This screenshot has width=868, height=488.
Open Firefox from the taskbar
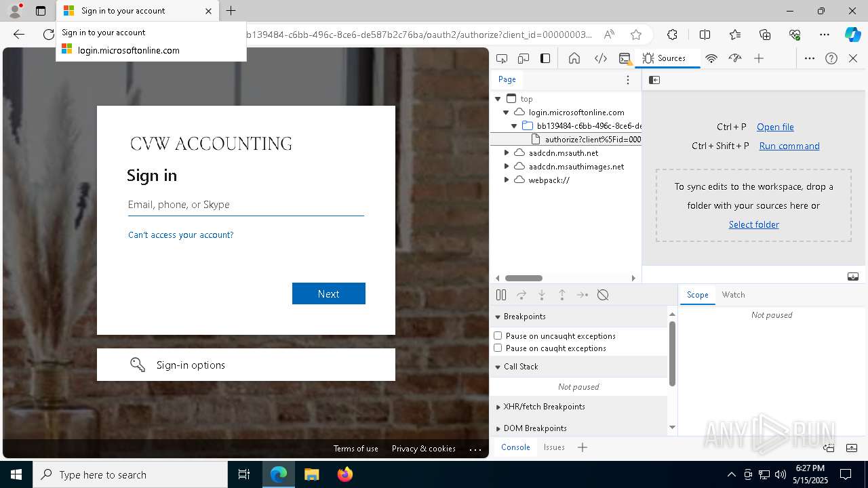[x=345, y=474]
